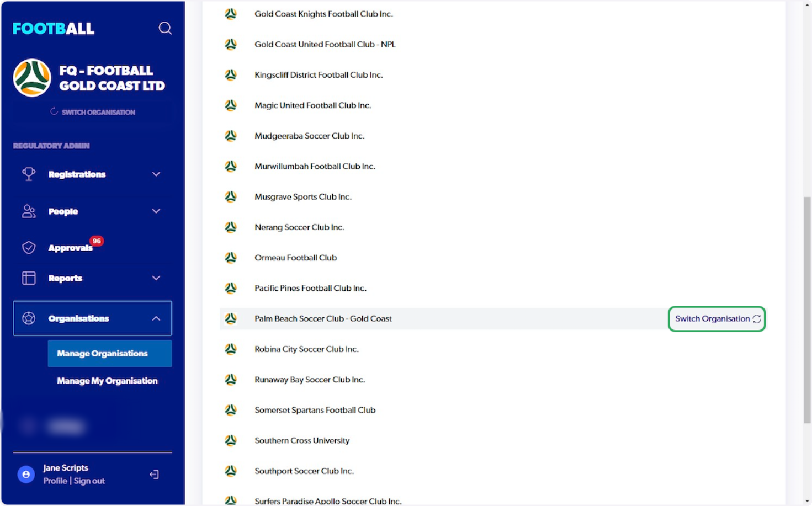Click the logo beside Somerset Spartans Football Club
This screenshot has height=506, width=812.
click(x=231, y=410)
